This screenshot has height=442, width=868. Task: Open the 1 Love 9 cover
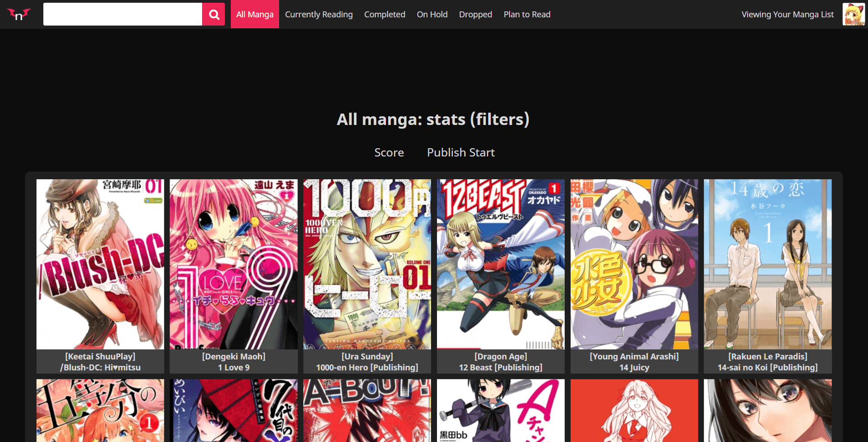234,264
